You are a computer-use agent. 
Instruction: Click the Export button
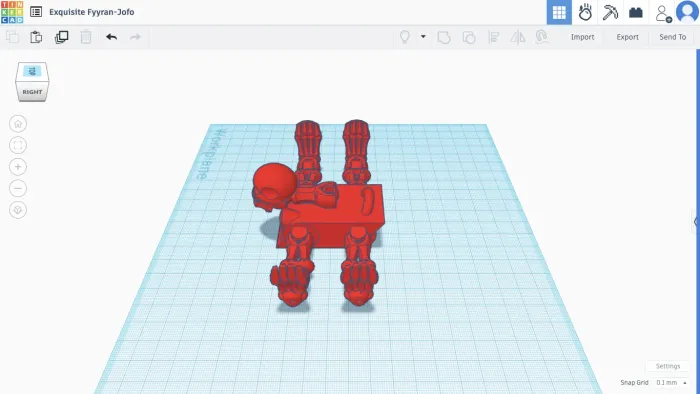tap(627, 37)
